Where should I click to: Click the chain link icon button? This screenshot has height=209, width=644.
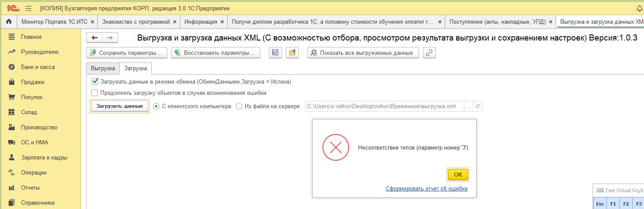point(429,53)
